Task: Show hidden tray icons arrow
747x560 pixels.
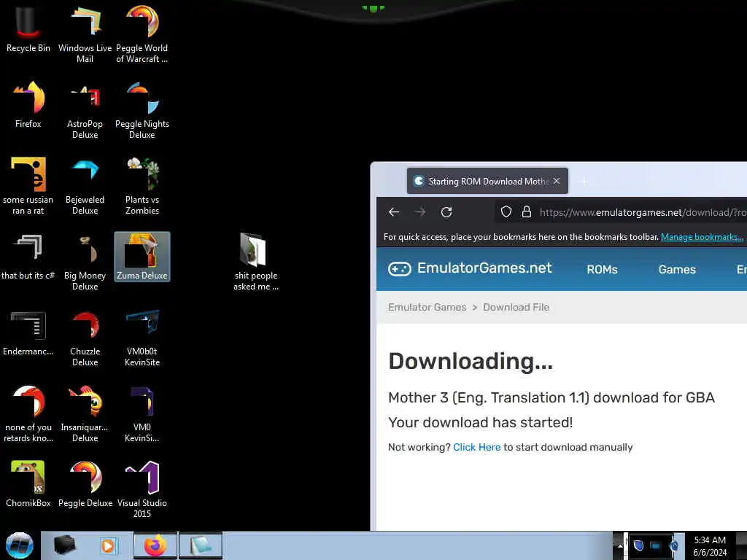Action: pyautogui.click(x=619, y=545)
